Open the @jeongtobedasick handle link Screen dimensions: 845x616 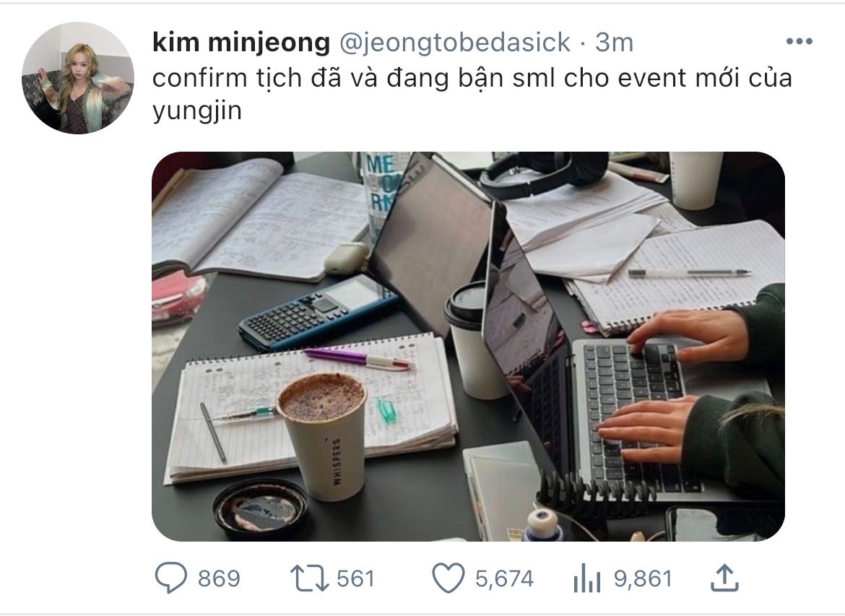(x=454, y=42)
